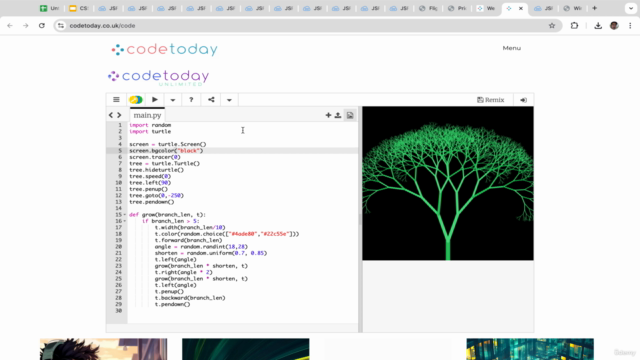Click the 'tree.hideturtle()' line

coord(156,170)
